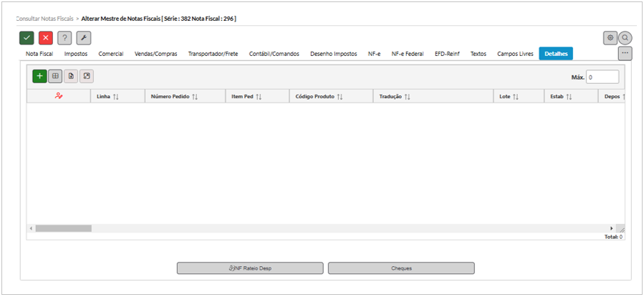644x297 pixels.
Task: Click the wrench tools icon
Action: (x=84, y=39)
